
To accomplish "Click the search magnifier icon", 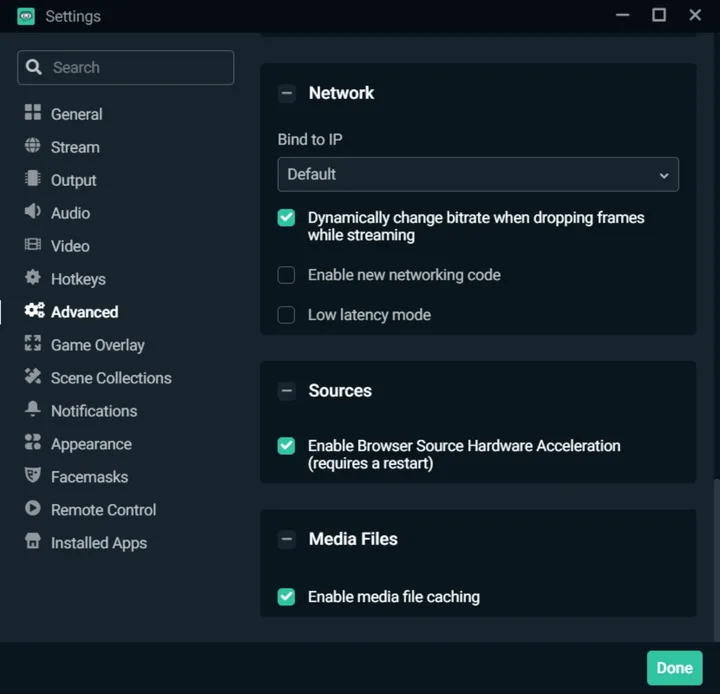I will click(x=34, y=67).
